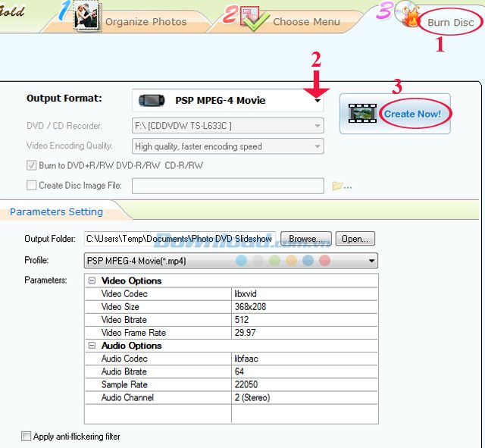Image resolution: width=485 pixels, height=448 pixels.
Task: Click the Organize Photos wedding photo icon
Action: 88,16
